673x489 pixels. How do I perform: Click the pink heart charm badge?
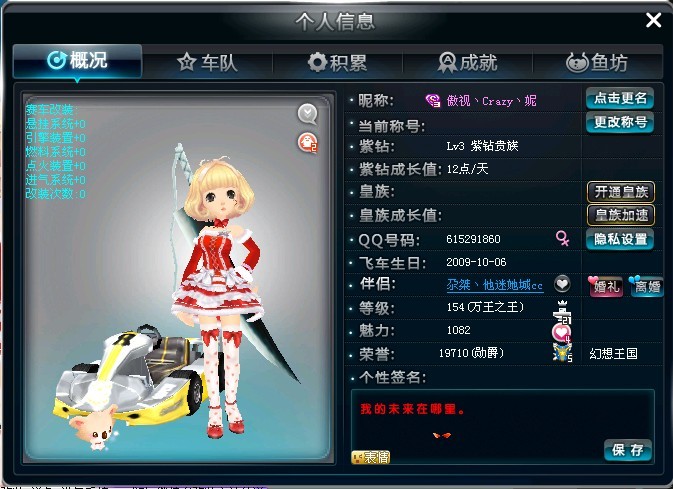click(x=561, y=333)
